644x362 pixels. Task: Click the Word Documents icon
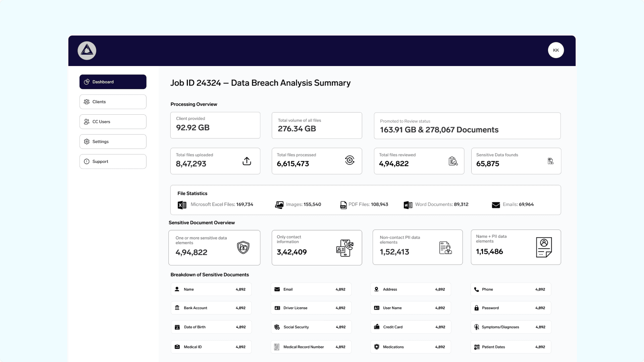click(408, 205)
